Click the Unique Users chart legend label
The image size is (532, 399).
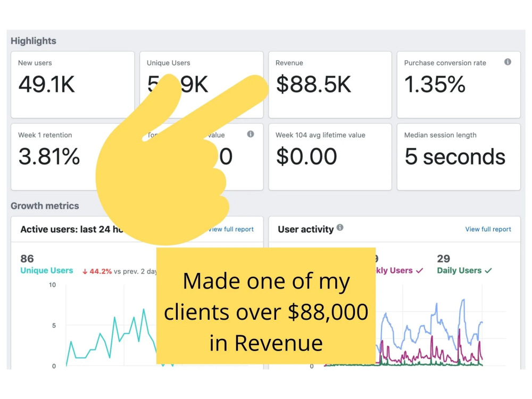point(47,270)
